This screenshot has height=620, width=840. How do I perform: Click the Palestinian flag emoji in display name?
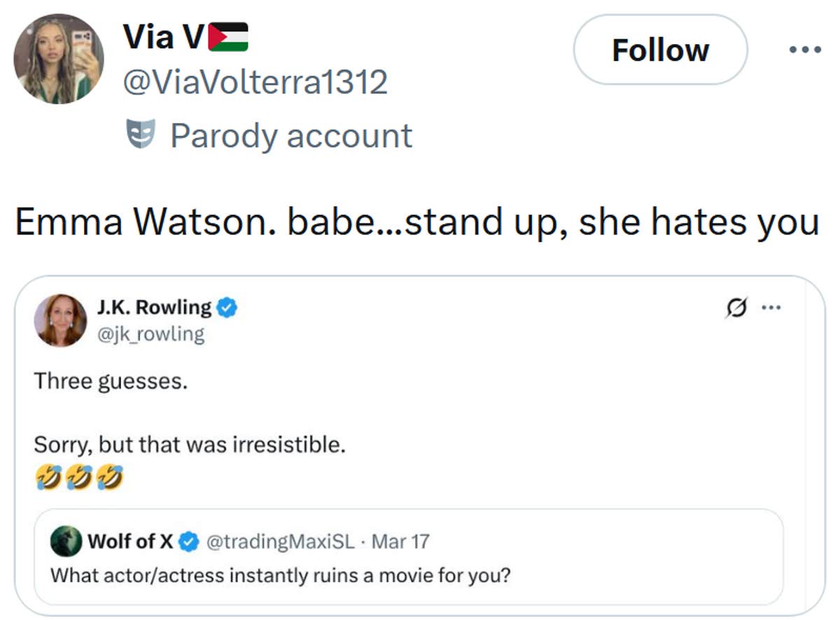(229, 36)
